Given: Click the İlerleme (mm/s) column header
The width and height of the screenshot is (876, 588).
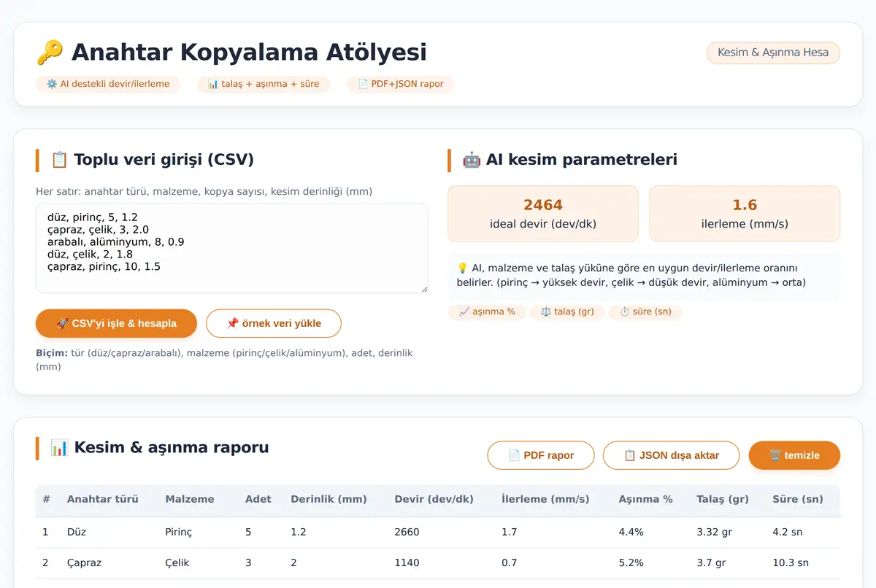Looking at the screenshot, I should [x=545, y=499].
